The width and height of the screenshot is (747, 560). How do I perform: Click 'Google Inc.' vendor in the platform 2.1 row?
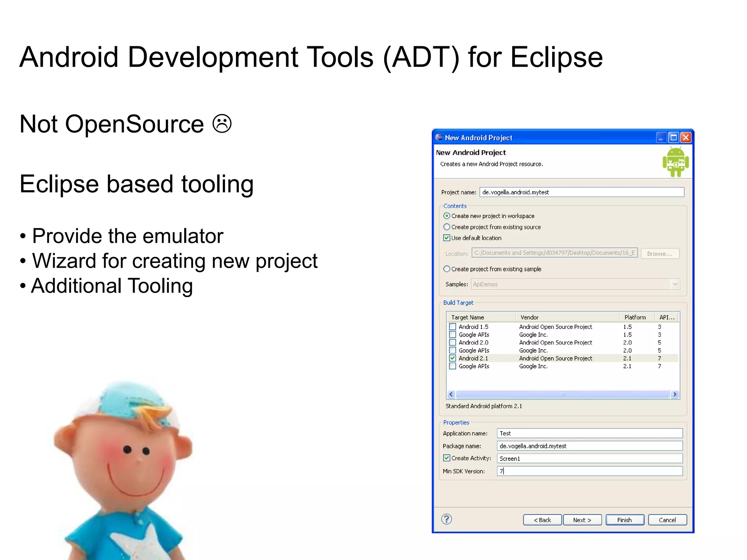tap(533, 366)
